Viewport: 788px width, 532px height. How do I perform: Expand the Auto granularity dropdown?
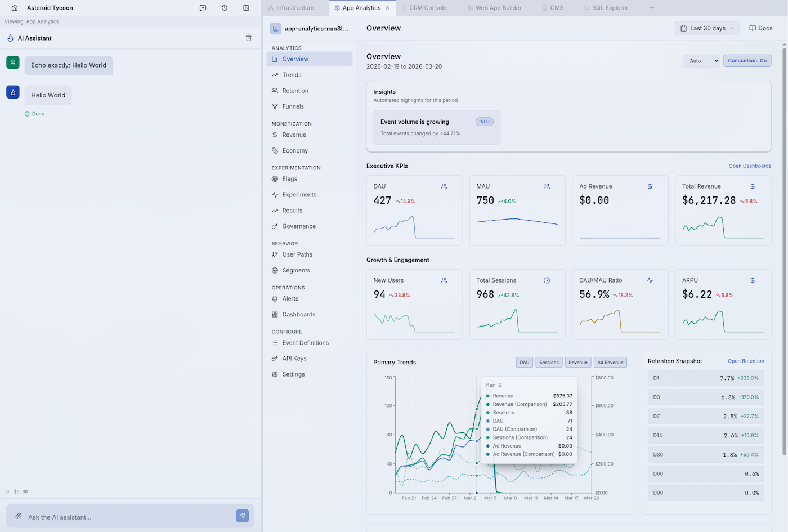701,61
